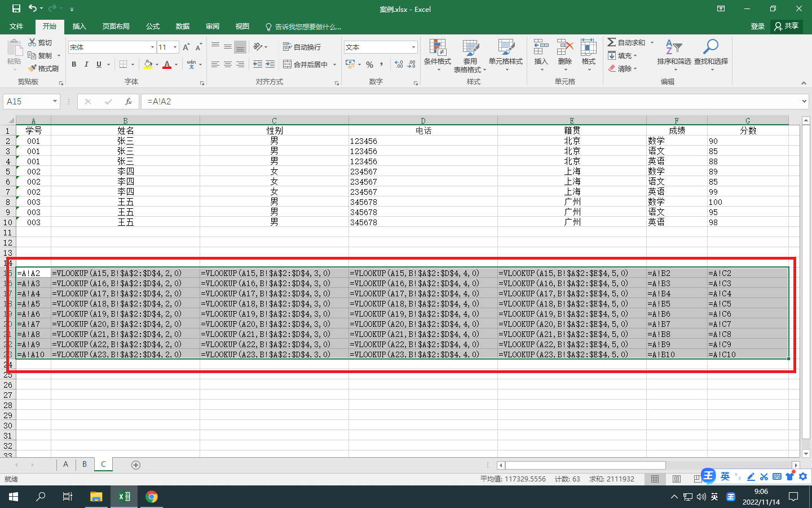Open the number format dropdown (文本)
812x508 pixels.
click(x=413, y=47)
